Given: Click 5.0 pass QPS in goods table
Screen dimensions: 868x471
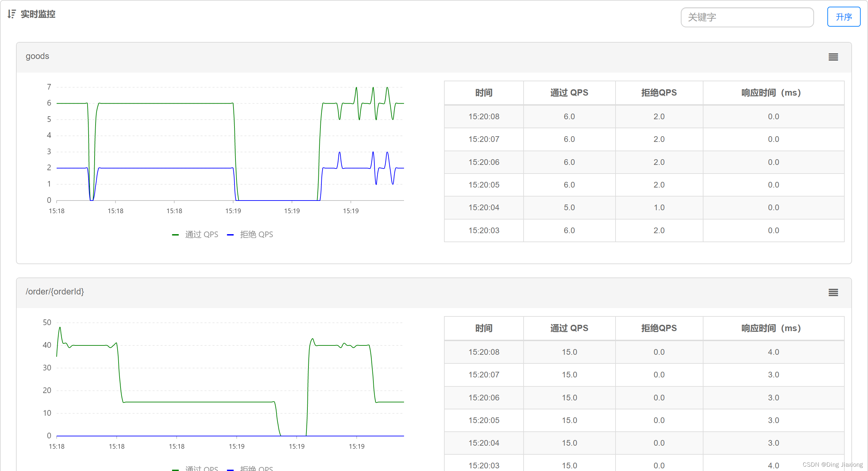Looking at the screenshot, I should tap(569, 208).
